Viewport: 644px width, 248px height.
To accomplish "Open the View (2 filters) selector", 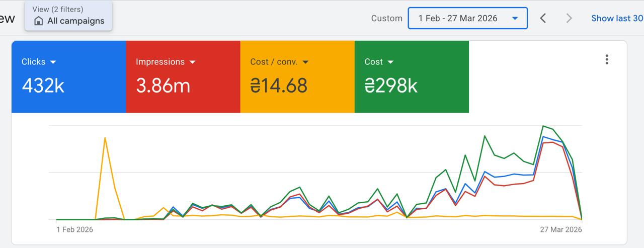I will (x=58, y=10).
